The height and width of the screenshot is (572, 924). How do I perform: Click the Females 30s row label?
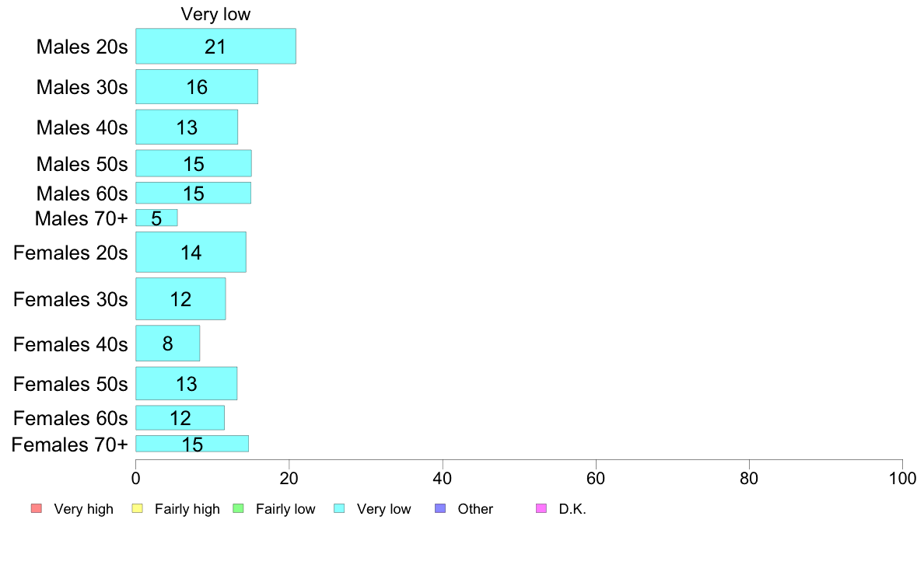click(x=70, y=299)
